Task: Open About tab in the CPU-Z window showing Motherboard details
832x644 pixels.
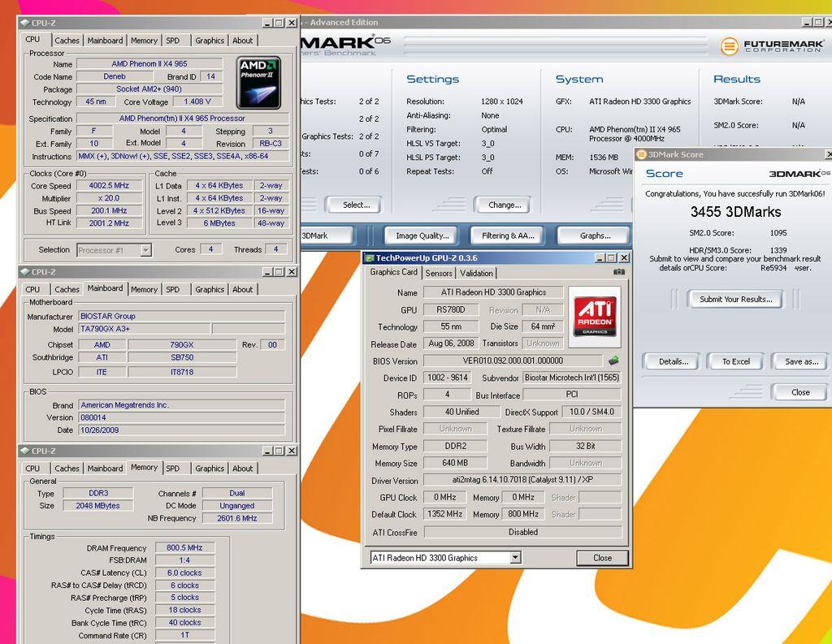Action: pos(242,289)
